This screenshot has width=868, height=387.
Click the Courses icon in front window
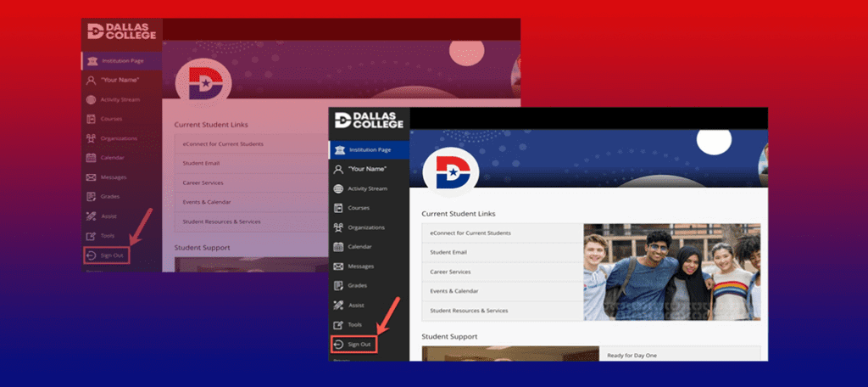click(339, 208)
